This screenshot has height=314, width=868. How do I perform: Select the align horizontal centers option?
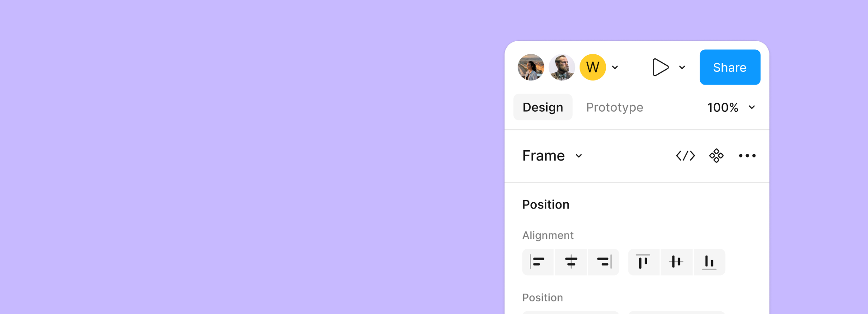(x=571, y=262)
